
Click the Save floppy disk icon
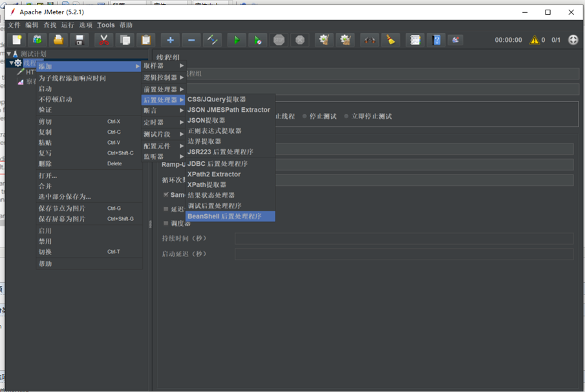click(x=80, y=40)
